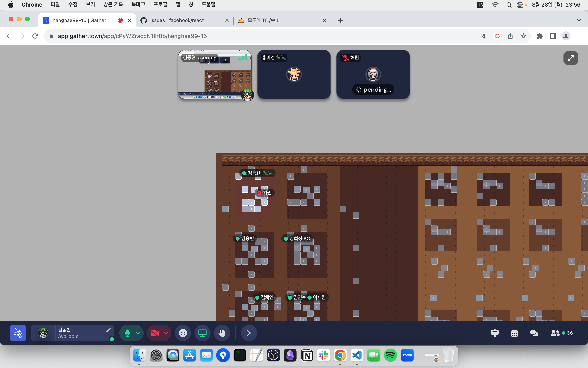Screen dimensions: 588x368
Task: Open Wi-Fi status in menu bar
Action: pyautogui.click(x=495, y=5)
